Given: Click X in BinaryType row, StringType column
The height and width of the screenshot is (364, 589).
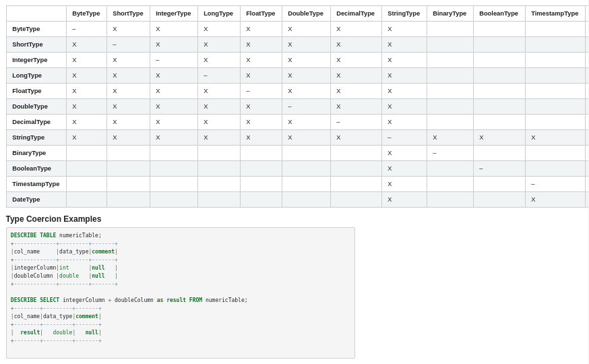Looking at the screenshot, I should click(x=390, y=153).
